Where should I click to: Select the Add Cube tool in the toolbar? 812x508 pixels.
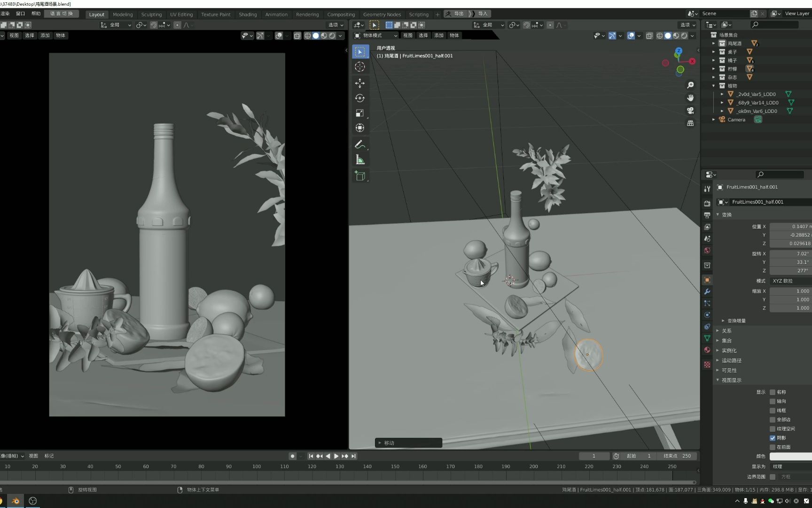(x=360, y=176)
